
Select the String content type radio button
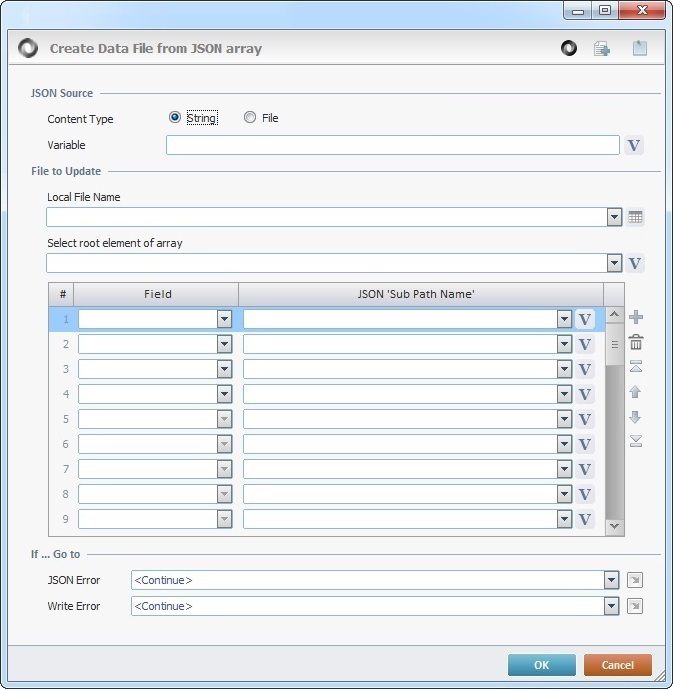176,118
